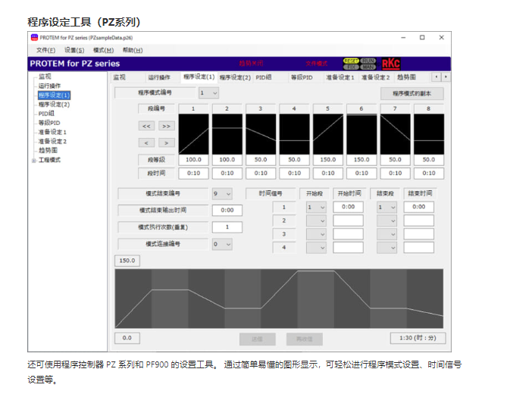
Task: Click the greyed 送信 button
Action: (258, 339)
